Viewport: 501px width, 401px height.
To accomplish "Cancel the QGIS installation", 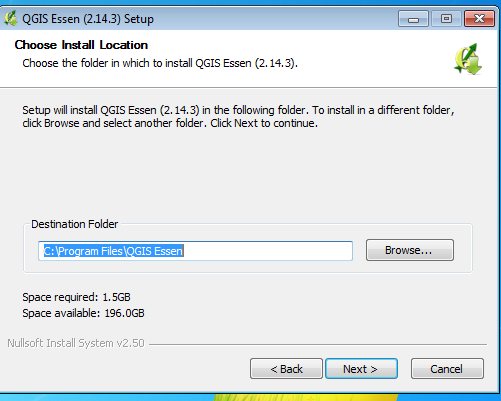I will tap(447, 369).
